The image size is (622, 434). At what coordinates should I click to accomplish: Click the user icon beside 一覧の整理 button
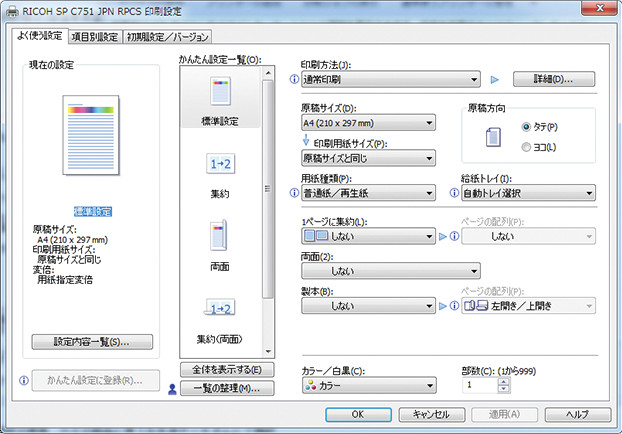click(x=172, y=389)
